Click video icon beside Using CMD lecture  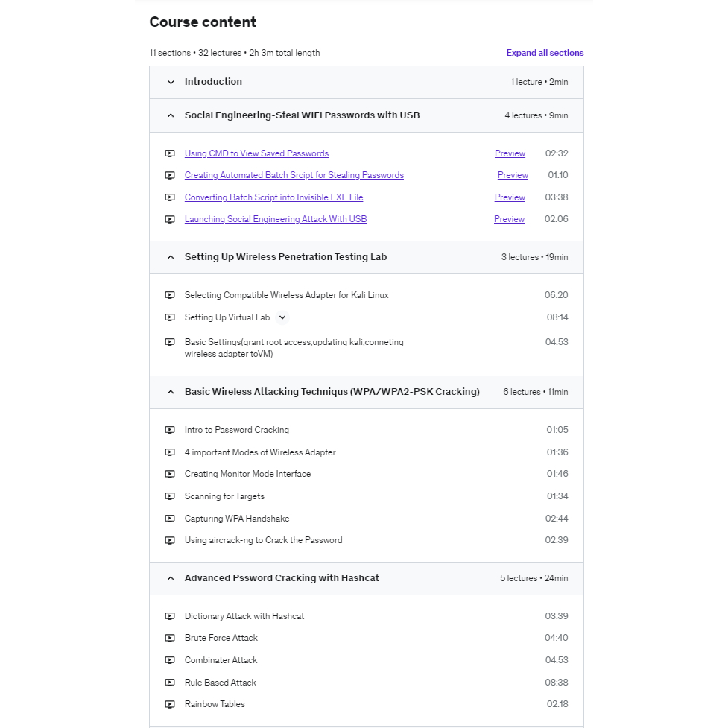(x=170, y=153)
